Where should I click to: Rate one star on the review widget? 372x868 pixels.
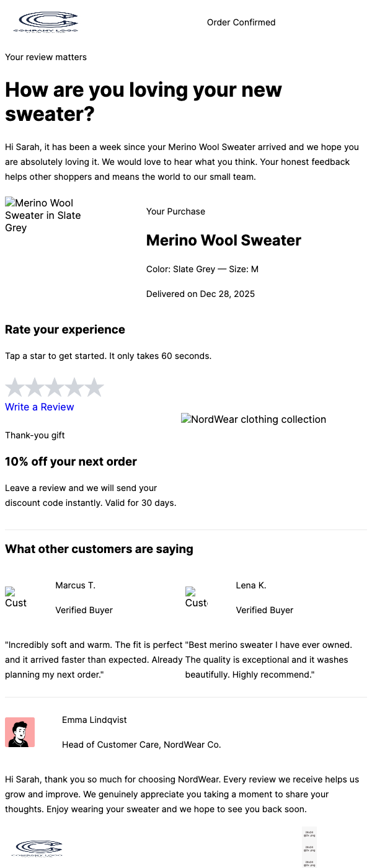point(15,387)
